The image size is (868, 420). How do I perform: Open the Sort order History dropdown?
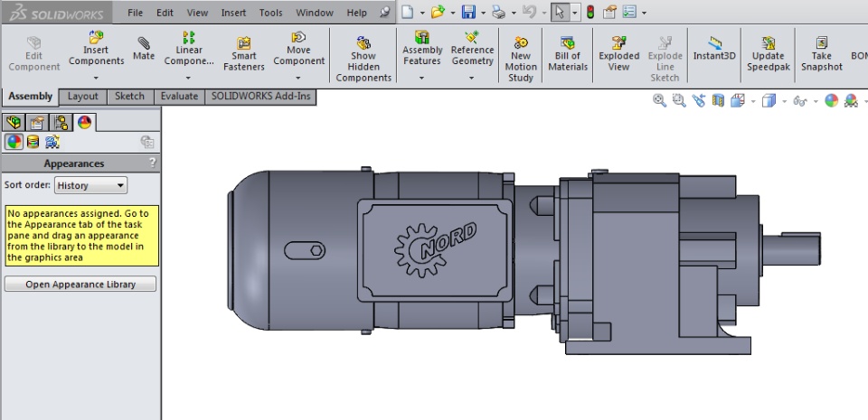click(x=90, y=185)
